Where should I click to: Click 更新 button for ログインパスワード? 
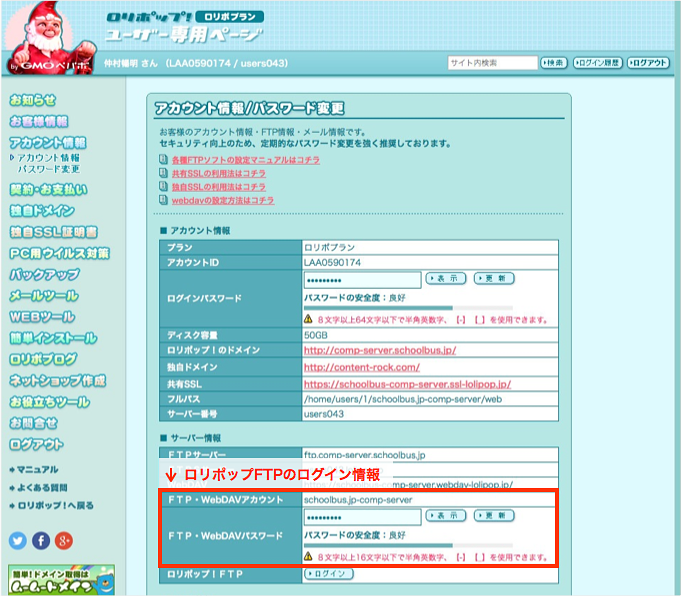[494, 278]
